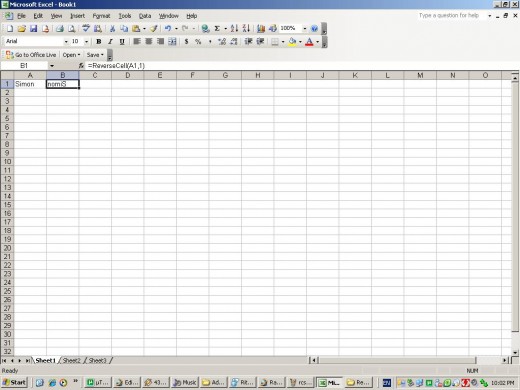
Task: Open the Chart Wizard icon
Action: 261,29
